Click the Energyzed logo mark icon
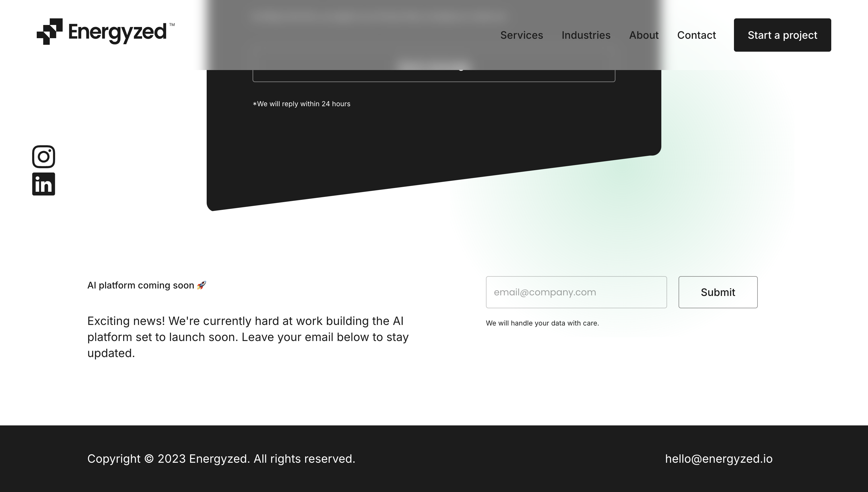This screenshot has width=868, height=492. (x=49, y=31)
